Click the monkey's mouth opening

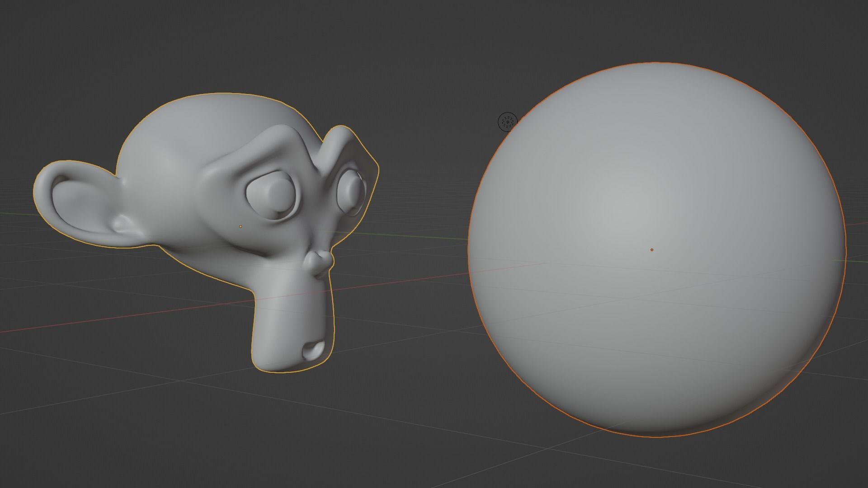click(x=314, y=350)
